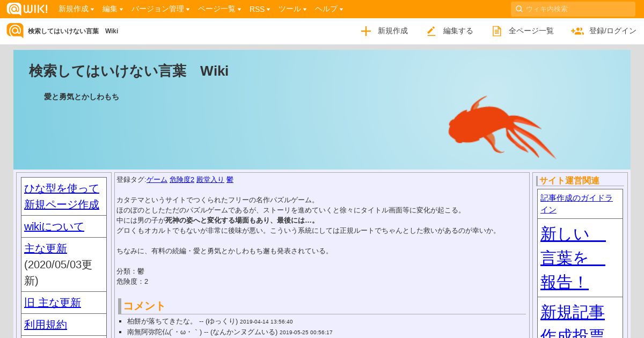Click timestamp 2019-04-14 13:56:40
The height and width of the screenshot is (338, 644).
coord(266,322)
